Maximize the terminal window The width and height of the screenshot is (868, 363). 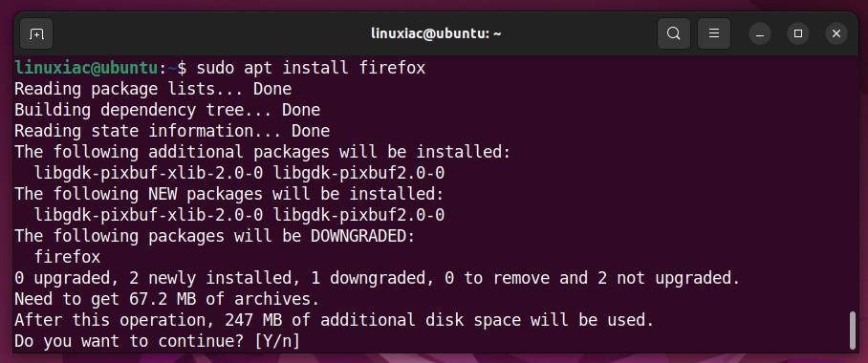(798, 33)
